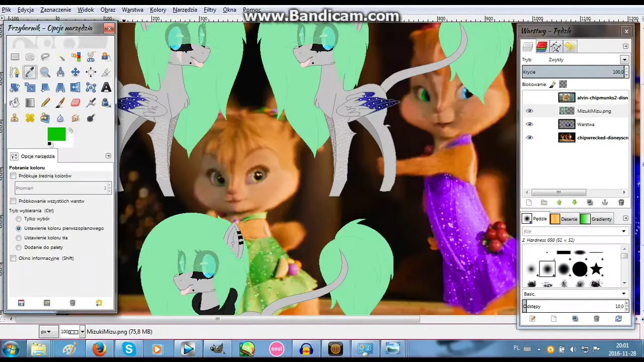
Task: Select 'Dodanie do palety' radio option
Action: [19, 247]
